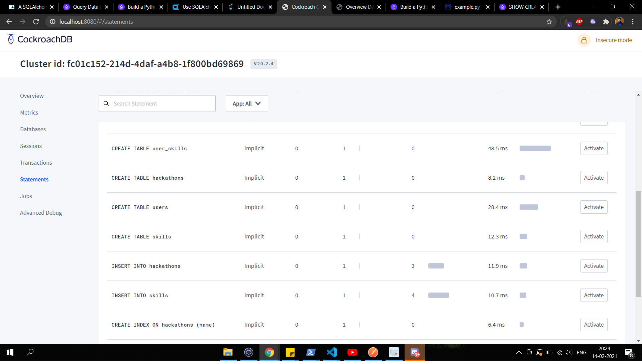The height and width of the screenshot is (364, 642).
Task: Click the AdBlock Plus extension icon
Action: [x=579, y=22]
